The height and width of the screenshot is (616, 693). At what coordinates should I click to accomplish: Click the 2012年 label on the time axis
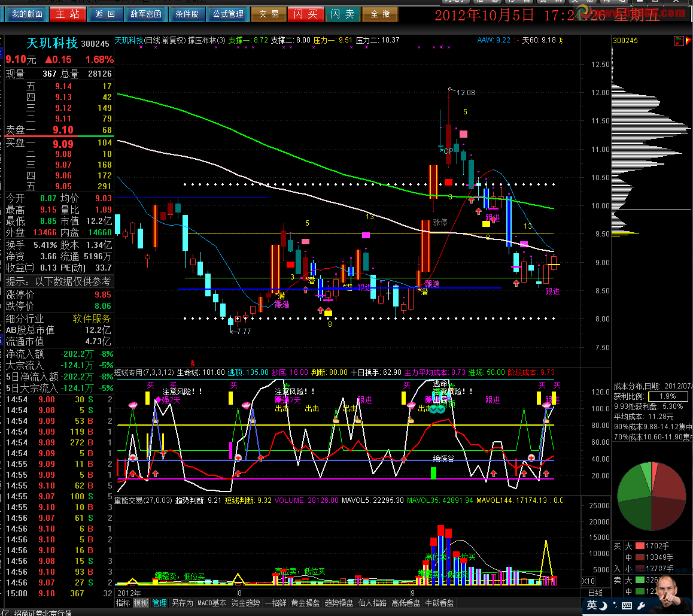point(129,593)
